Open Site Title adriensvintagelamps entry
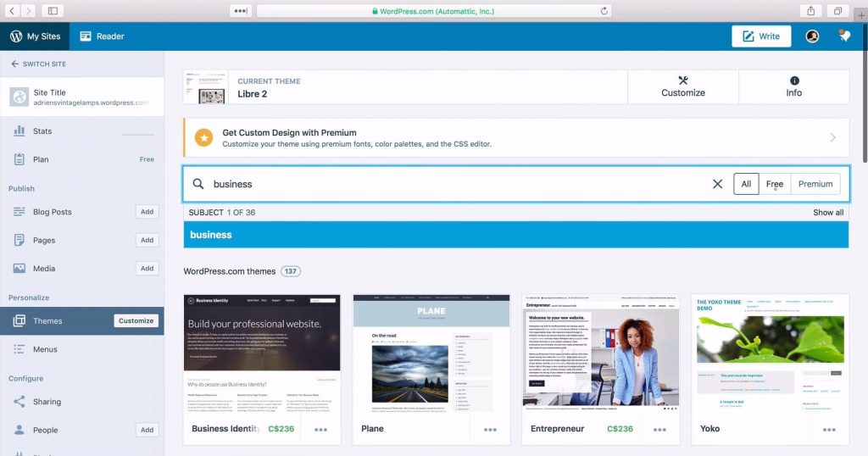 pyautogui.click(x=82, y=97)
